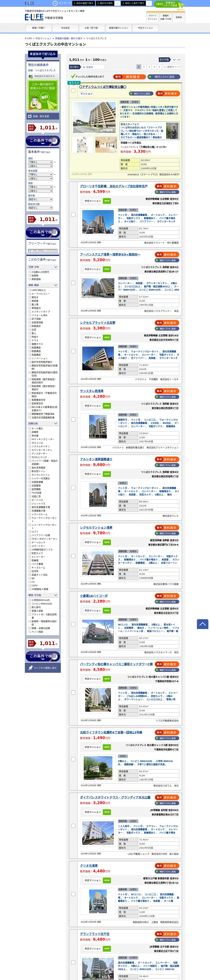The image size is (210, 980).
Task: Click サンスタレ西浅草 building photo
Action: click(98, 426)
